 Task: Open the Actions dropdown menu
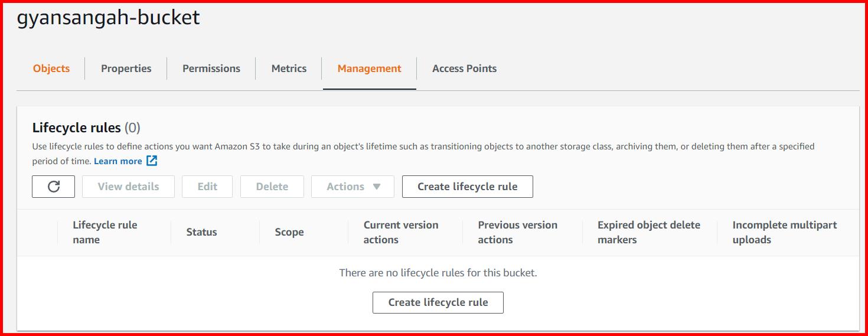click(353, 187)
